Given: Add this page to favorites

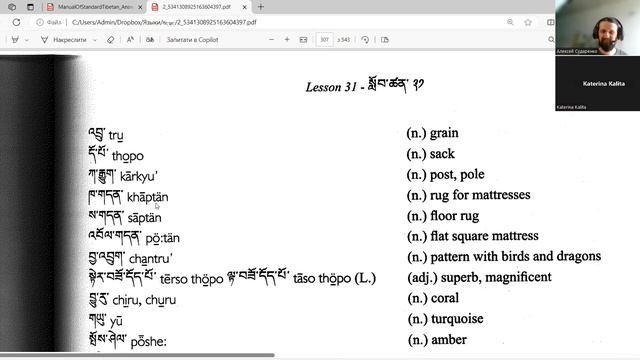Looking at the screenshot, I should tap(528, 22).
